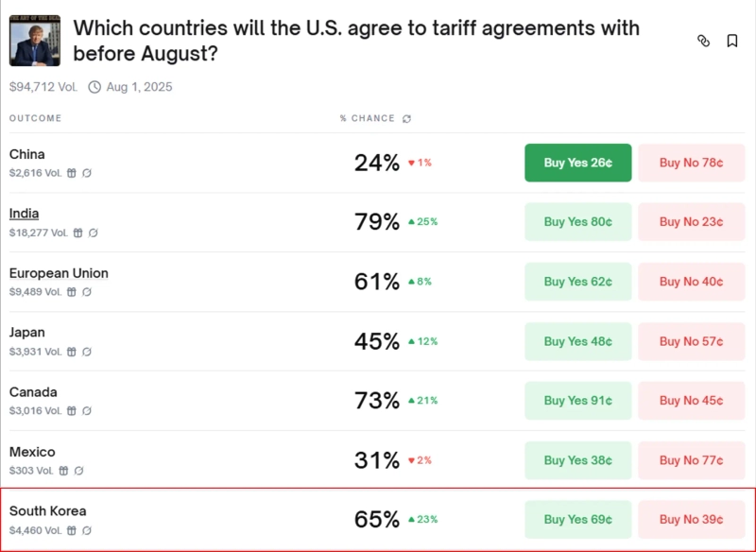This screenshot has height=552, width=756.
Task: Buy Yes on South Korea at 69¢
Action: (577, 520)
